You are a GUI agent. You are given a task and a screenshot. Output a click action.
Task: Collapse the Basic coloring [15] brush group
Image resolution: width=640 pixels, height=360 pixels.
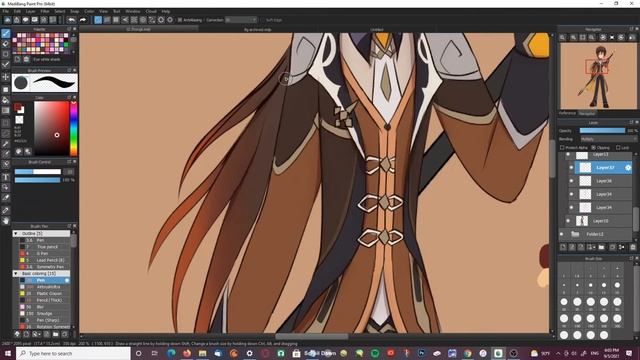click(x=16, y=273)
